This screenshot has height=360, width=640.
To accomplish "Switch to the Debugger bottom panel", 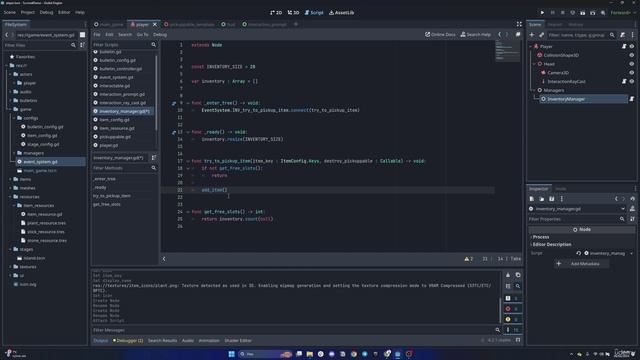I will (x=128, y=340).
